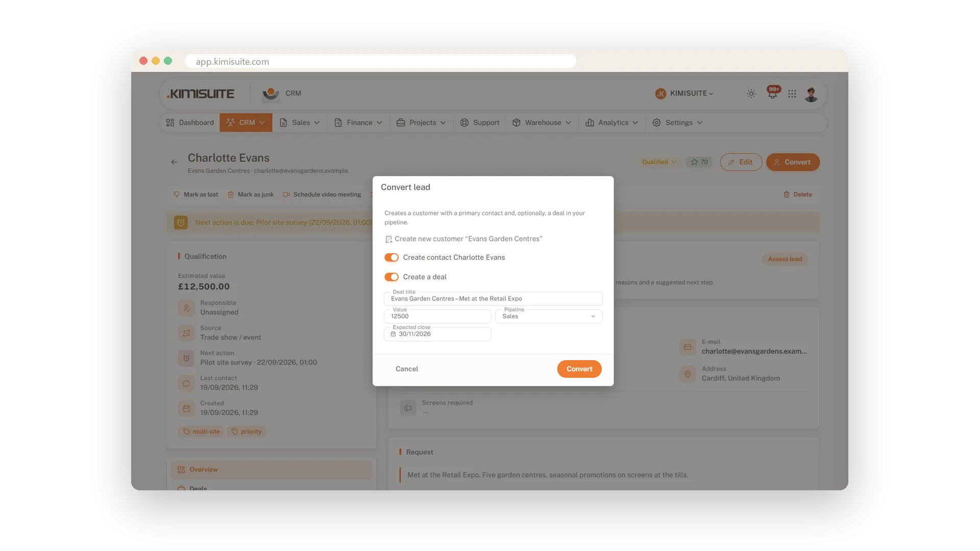Image resolution: width=980 pixels, height=551 pixels.
Task: Click the Deal title input field
Action: pyautogui.click(x=493, y=298)
